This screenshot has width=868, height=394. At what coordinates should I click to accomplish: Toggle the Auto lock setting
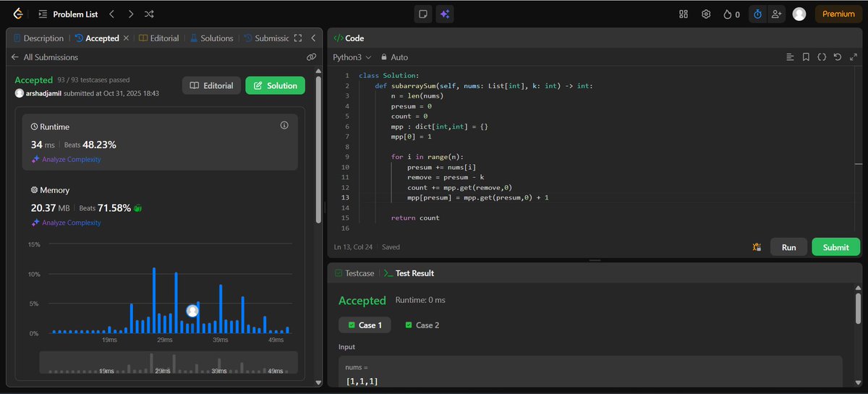394,56
